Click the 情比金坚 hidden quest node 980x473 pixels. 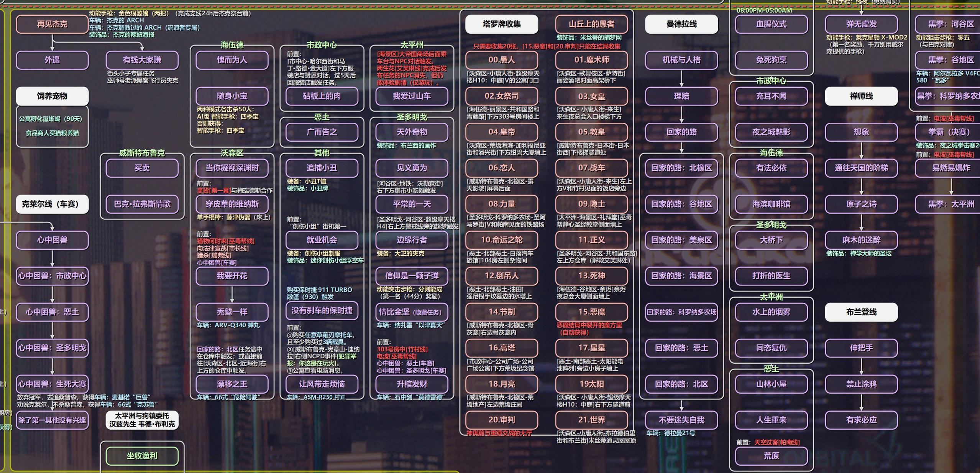point(412,312)
